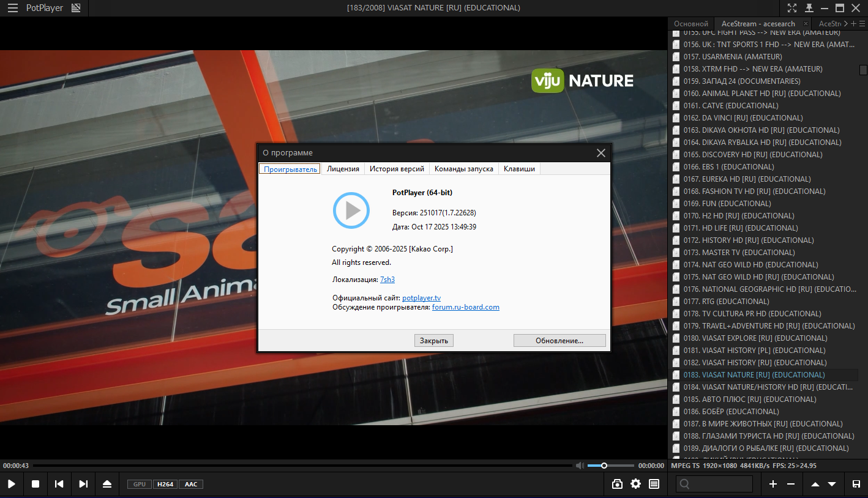Viewport: 868px width, 498px height.
Task: Open the Клавиши tab
Action: 519,169
